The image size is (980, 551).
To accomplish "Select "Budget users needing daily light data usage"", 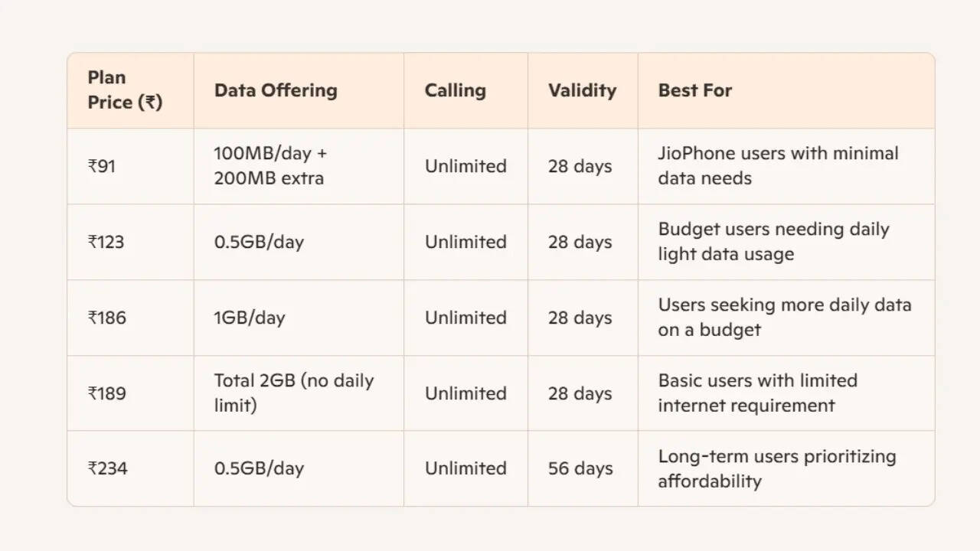I will tap(773, 242).
